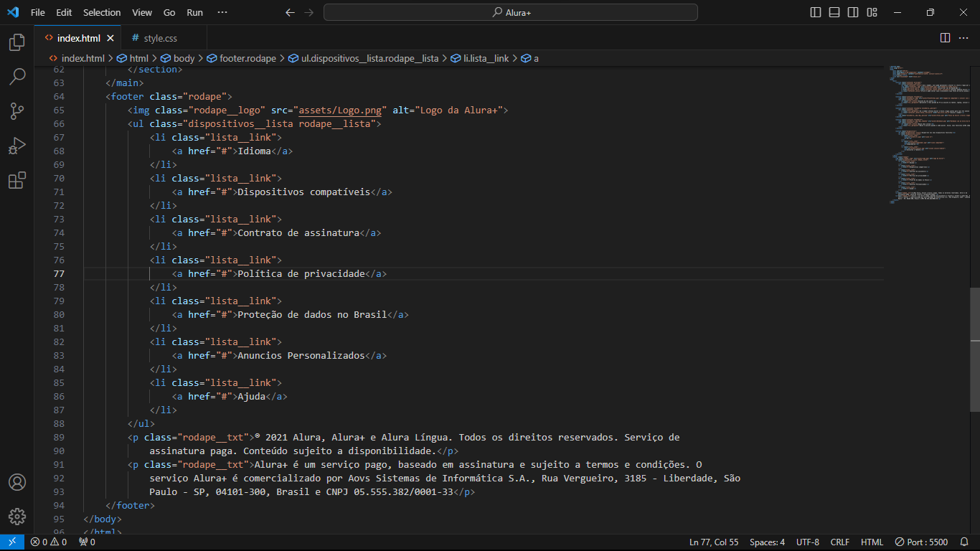Open the Extensions view
The width and height of the screenshot is (980, 551).
17,180
